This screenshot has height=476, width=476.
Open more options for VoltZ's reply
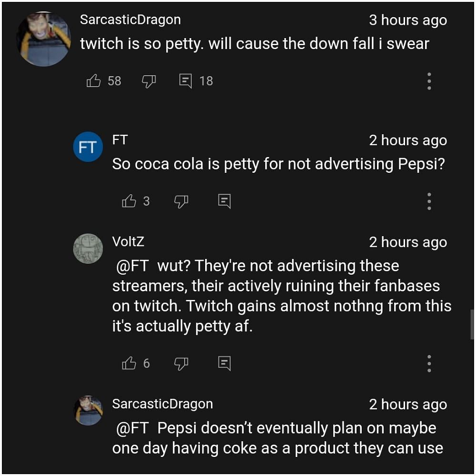429,364
